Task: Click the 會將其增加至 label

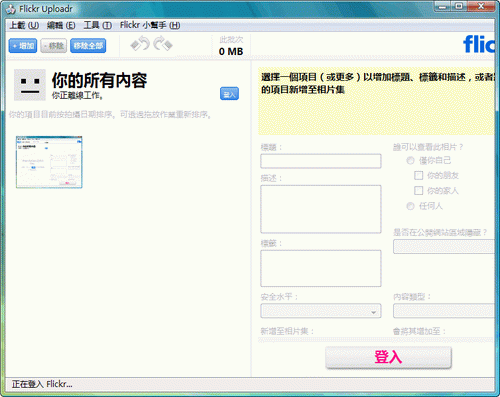Action: coord(419,331)
